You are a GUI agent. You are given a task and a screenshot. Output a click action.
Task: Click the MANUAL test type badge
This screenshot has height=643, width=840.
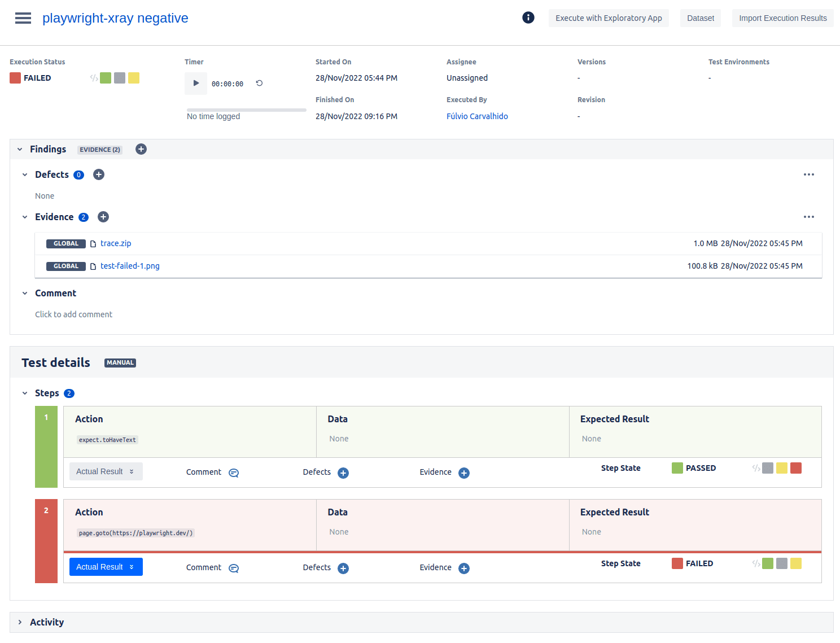click(x=120, y=363)
